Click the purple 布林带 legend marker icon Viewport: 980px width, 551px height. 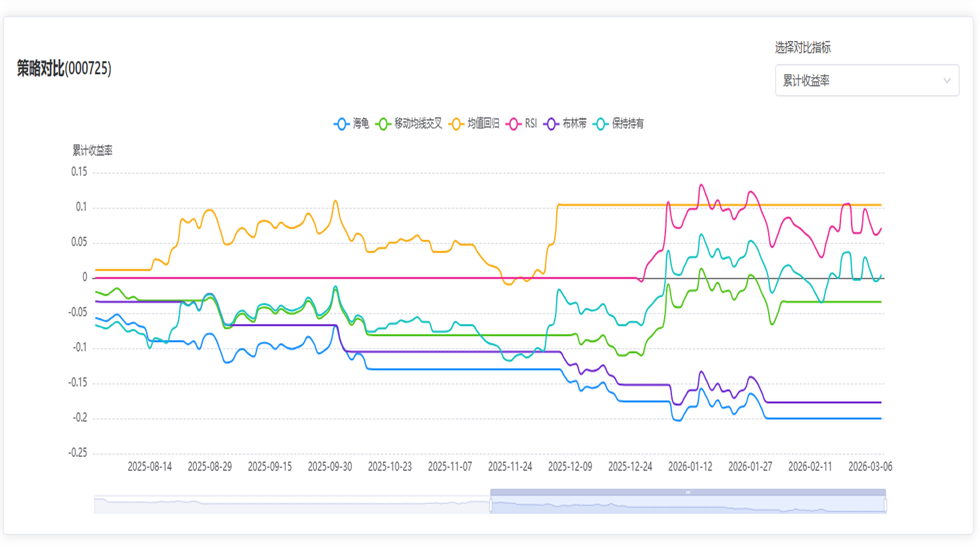[x=551, y=124]
